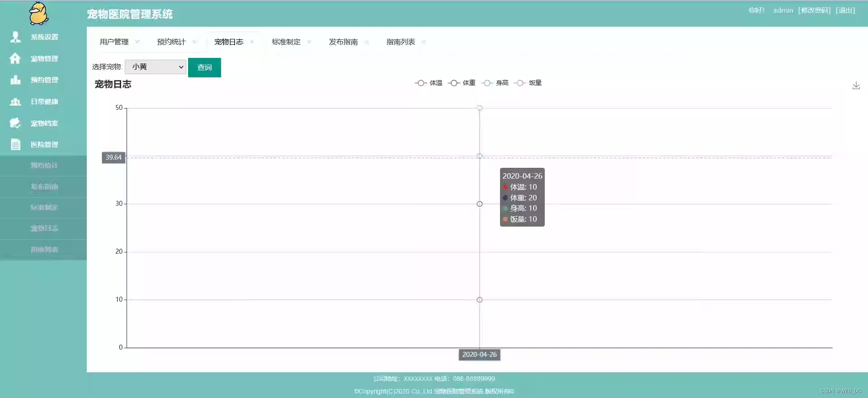This screenshot has height=398, width=868.
Task: Switch to 用户管理 tab
Action: point(114,42)
